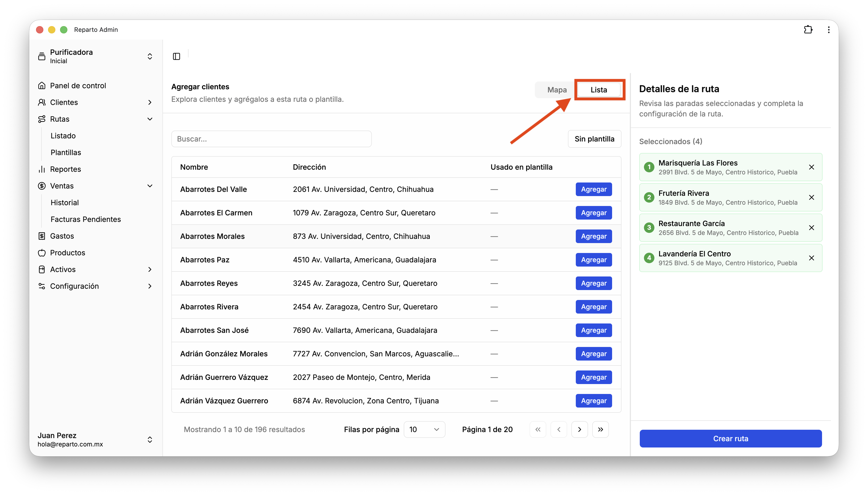Switch to Lista view
Screen dimensions: 868x495
[599, 90]
